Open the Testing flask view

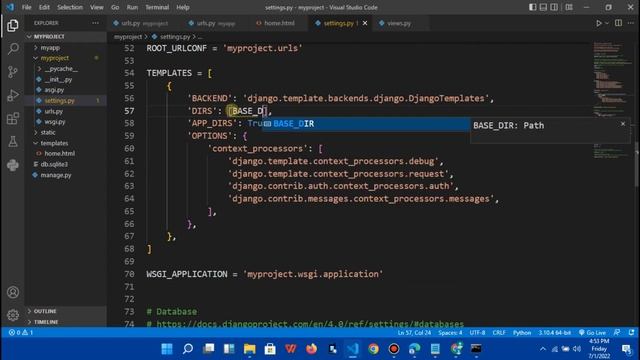click(13, 142)
